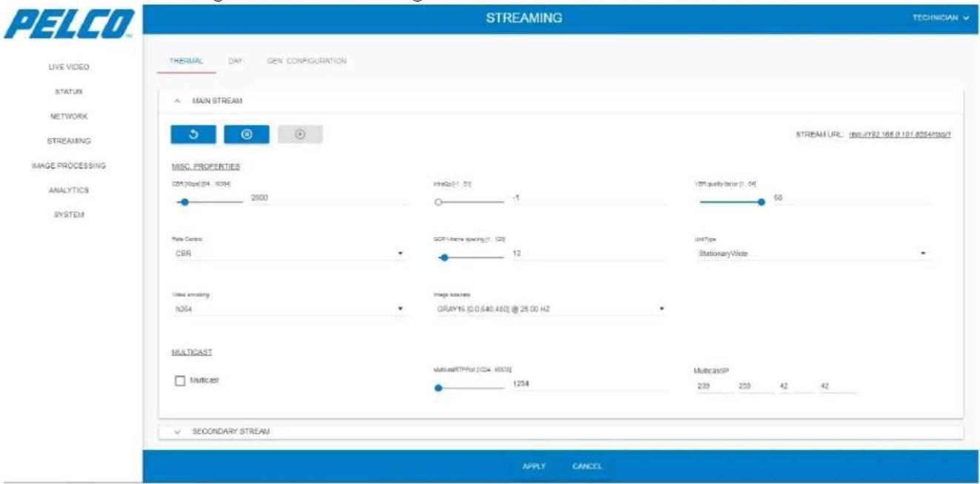
Task: Open the stream URL link
Action: coord(900,135)
